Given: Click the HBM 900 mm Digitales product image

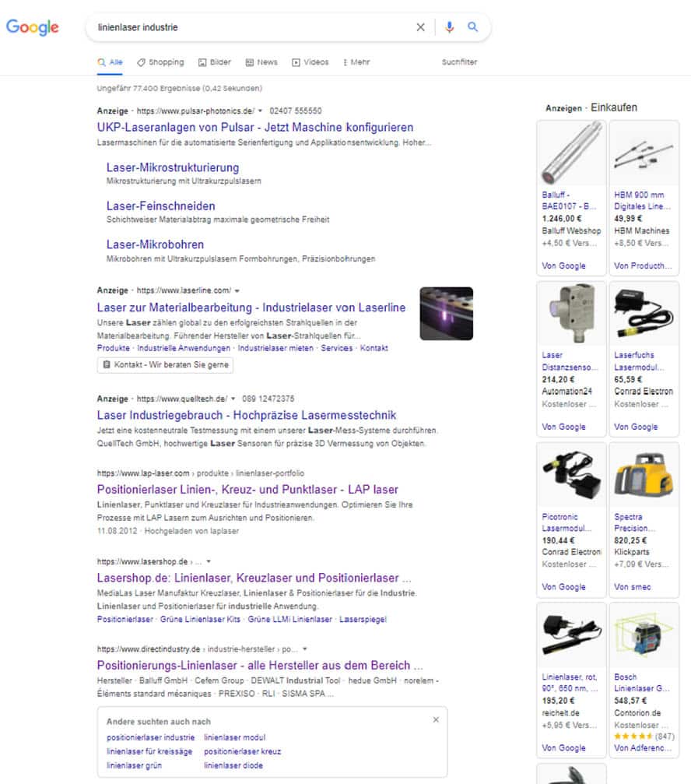Looking at the screenshot, I should point(644,153).
